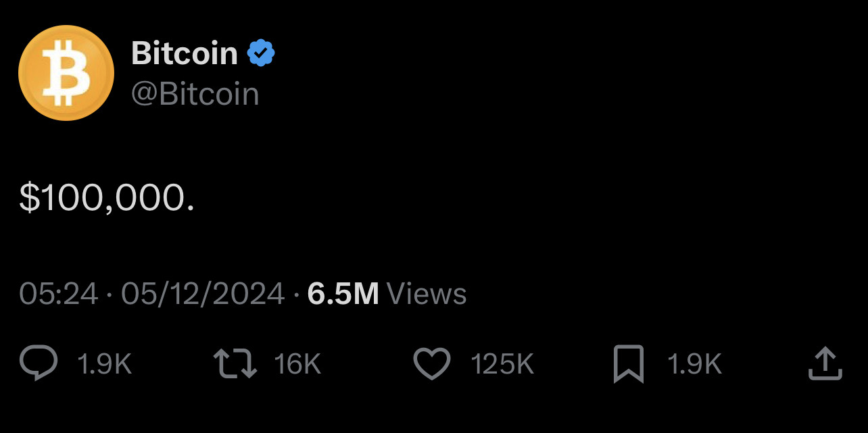The height and width of the screenshot is (433, 868).
Task: Click the separator dot before 6.5M
Action: coord(296,295)
